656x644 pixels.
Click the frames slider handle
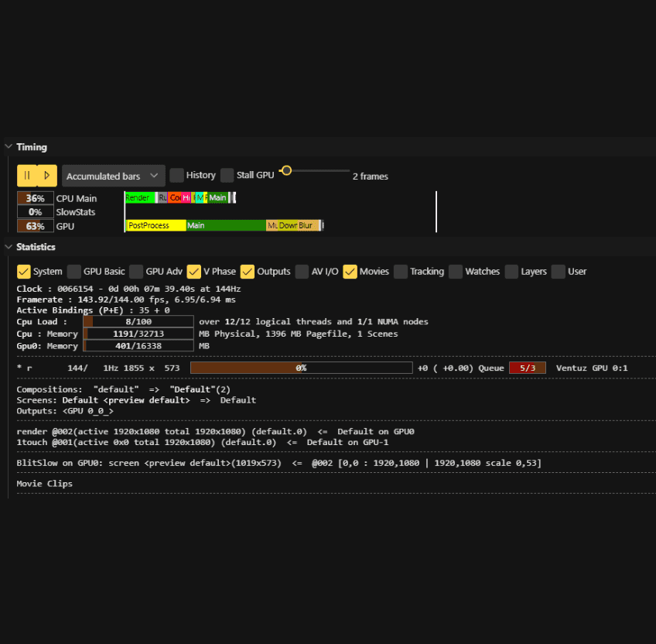[x=286, y=170]
